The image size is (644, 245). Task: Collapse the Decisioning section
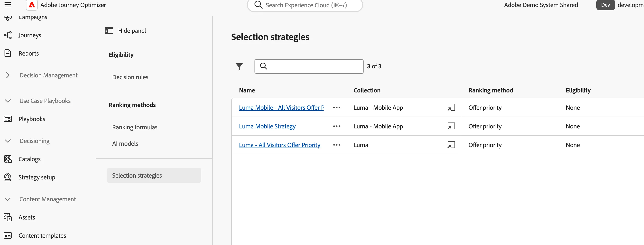coord(8,141)
